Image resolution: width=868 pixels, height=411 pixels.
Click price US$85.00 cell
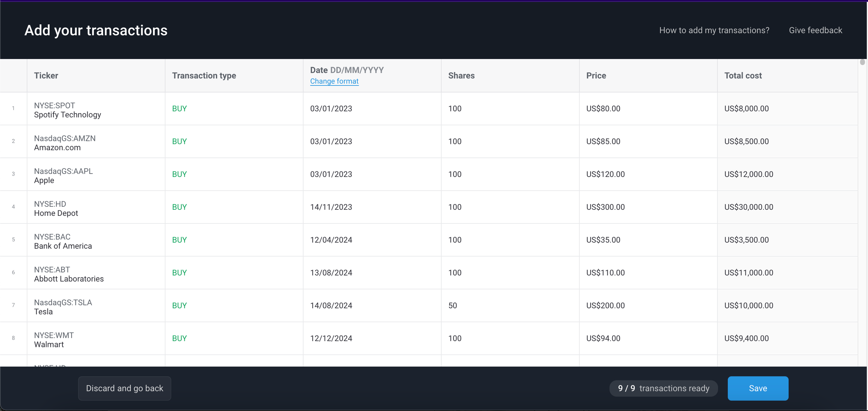point(648,142)
